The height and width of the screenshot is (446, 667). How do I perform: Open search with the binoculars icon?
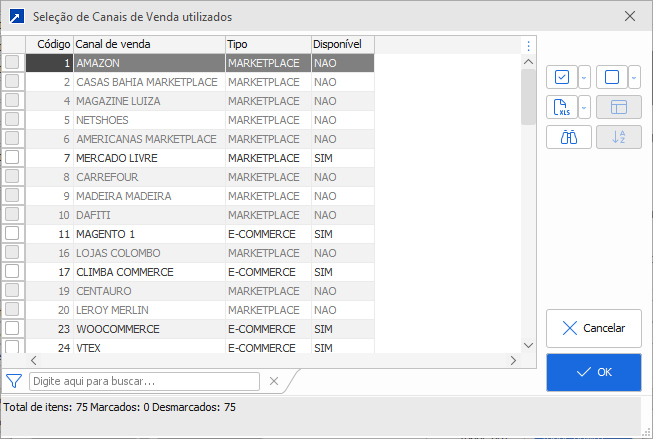569,137
